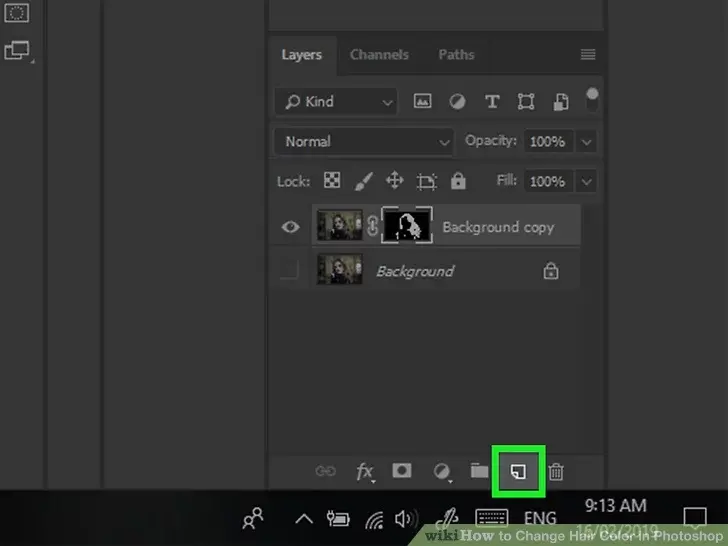Show the Background layer visibility box
This screenshot has height=546, width=728.
290,271
